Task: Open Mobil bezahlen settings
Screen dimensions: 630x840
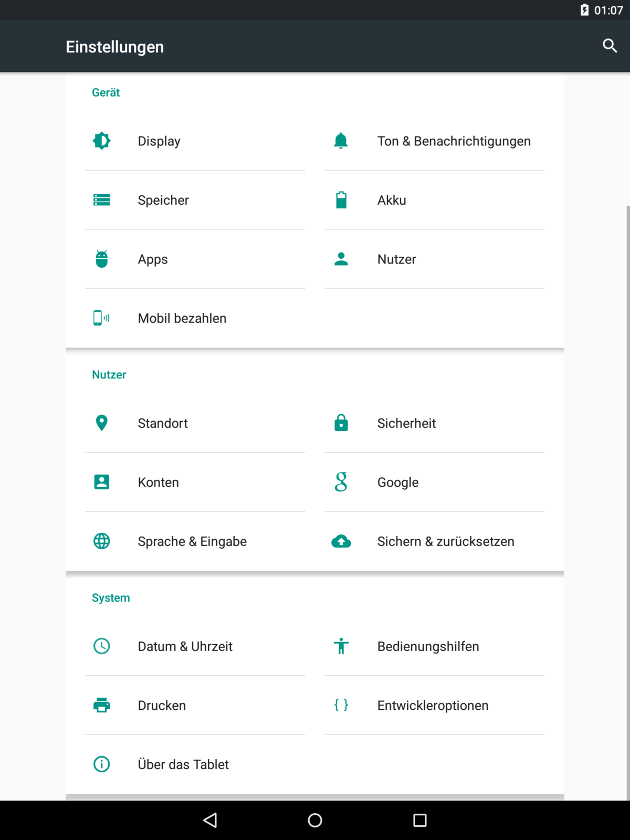Action: click(182, 318)
